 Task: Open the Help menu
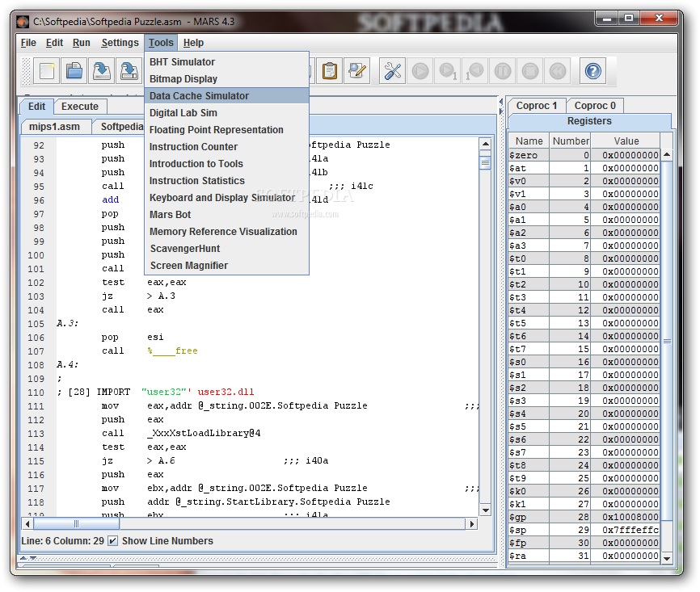point(193,43)
